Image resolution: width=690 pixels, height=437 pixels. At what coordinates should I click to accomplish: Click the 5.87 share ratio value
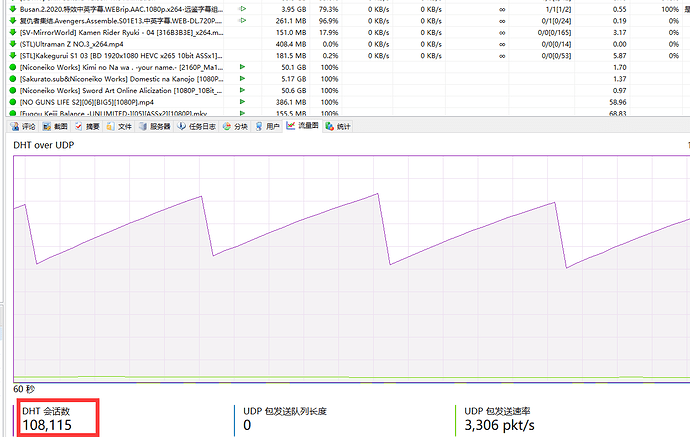[619, 56]
